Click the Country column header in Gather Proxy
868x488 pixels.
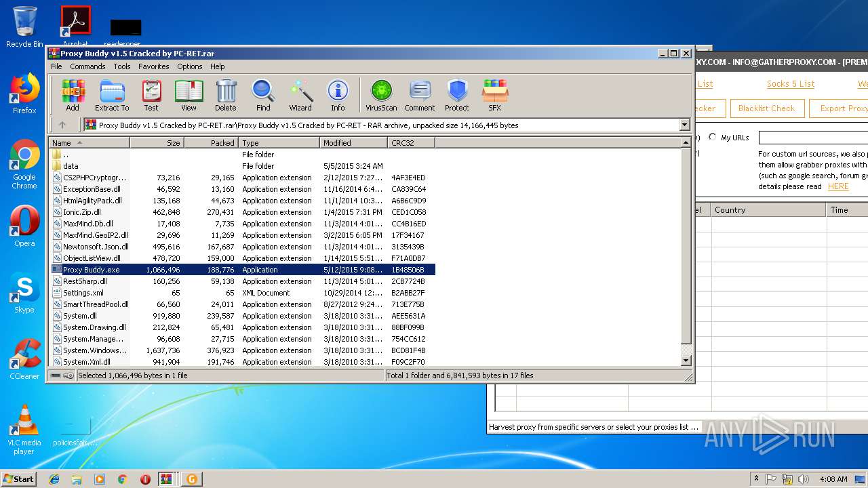(x=768, y=210)
